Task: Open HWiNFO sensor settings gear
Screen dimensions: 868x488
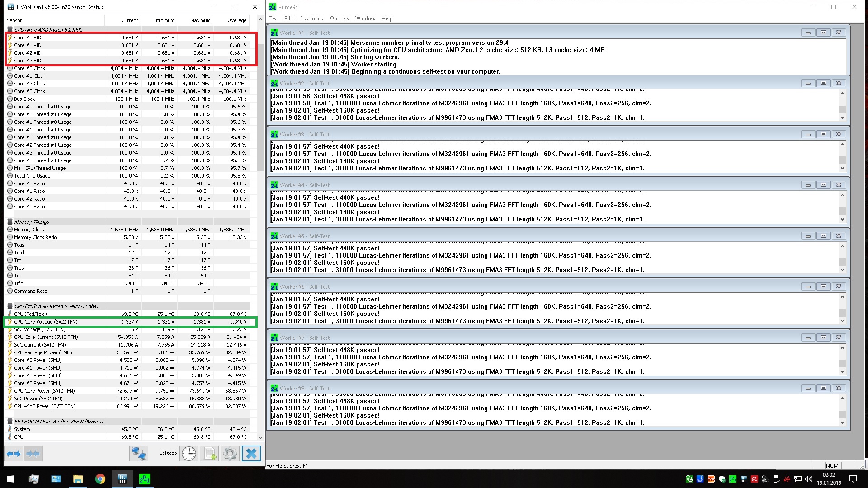Action: [230, 453]
